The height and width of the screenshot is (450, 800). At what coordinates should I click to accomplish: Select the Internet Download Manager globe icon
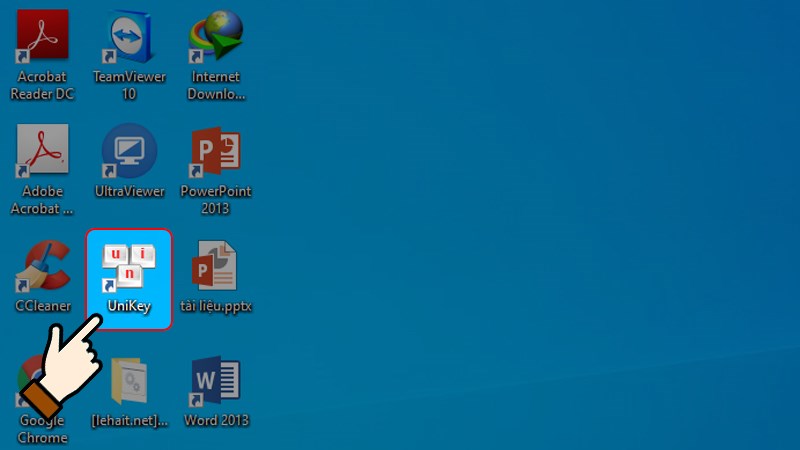(215, 35)
